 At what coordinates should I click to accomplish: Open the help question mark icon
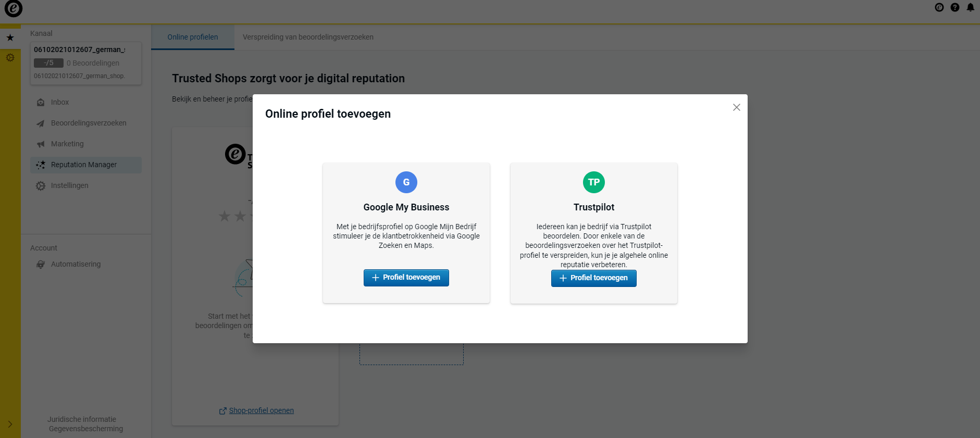955,7
